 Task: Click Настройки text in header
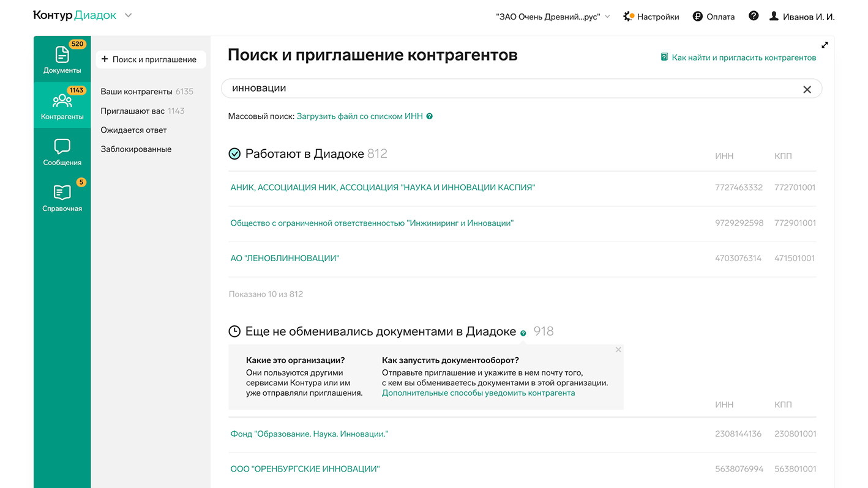tap(658, 17)
